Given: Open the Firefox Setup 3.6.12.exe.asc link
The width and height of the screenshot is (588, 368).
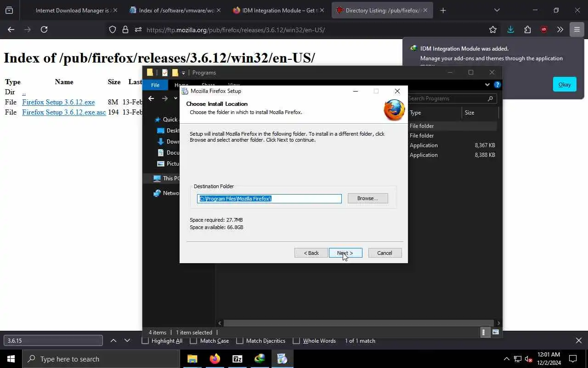Looking at the screenshot, I should coord(64,112).
